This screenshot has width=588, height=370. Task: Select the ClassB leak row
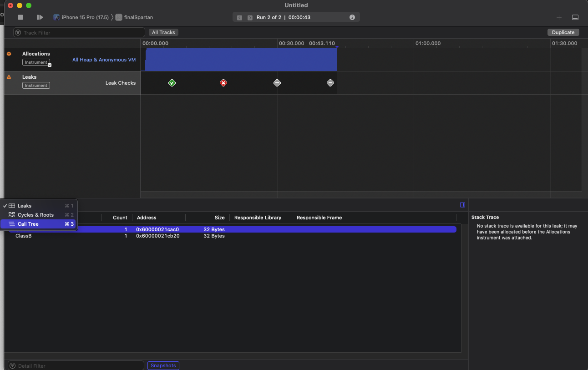tap(233, 236)
